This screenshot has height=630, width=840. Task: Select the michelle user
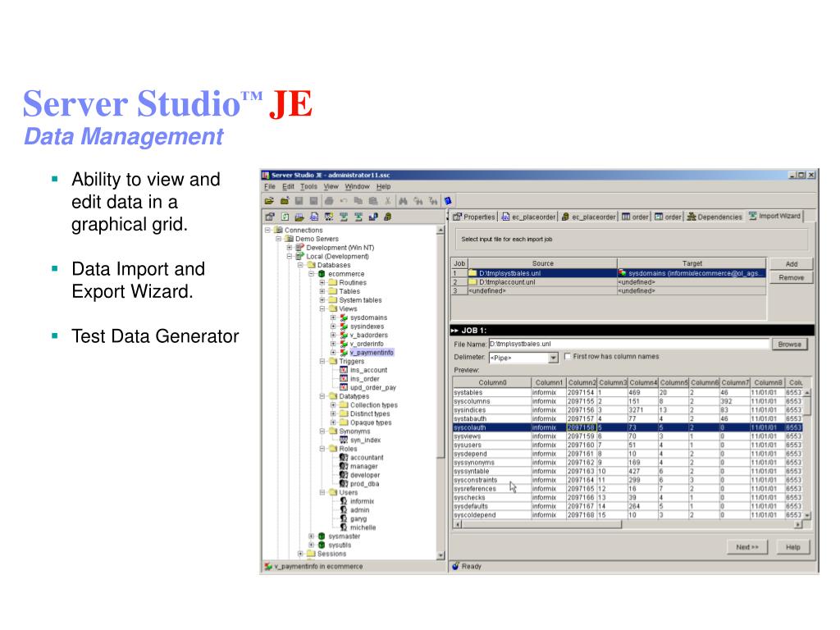(x=363, y=527)
